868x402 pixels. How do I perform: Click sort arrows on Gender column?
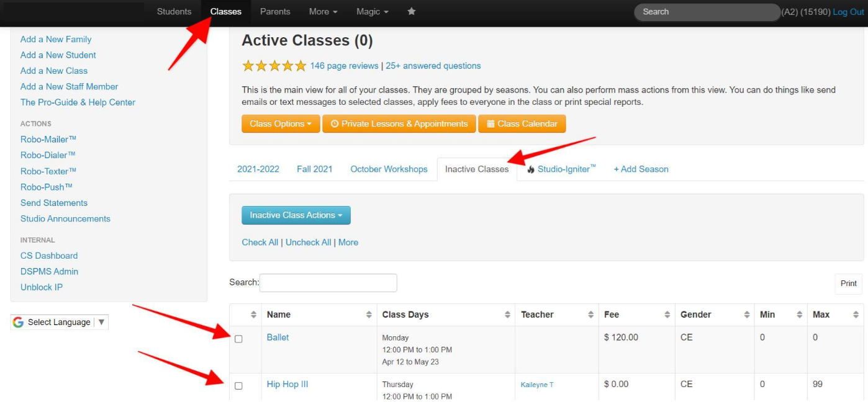pyautogui.click(x=746, y=315)
